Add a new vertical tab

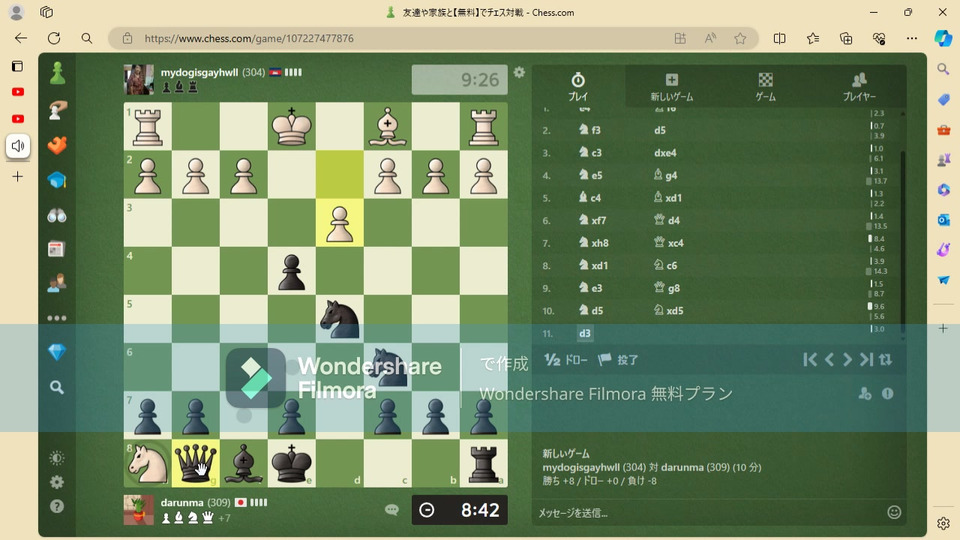pos(18,177)
